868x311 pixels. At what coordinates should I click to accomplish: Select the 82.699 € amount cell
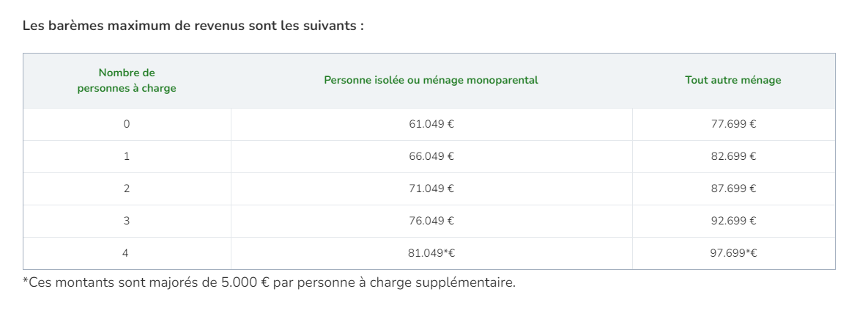(x=733, y=157)
